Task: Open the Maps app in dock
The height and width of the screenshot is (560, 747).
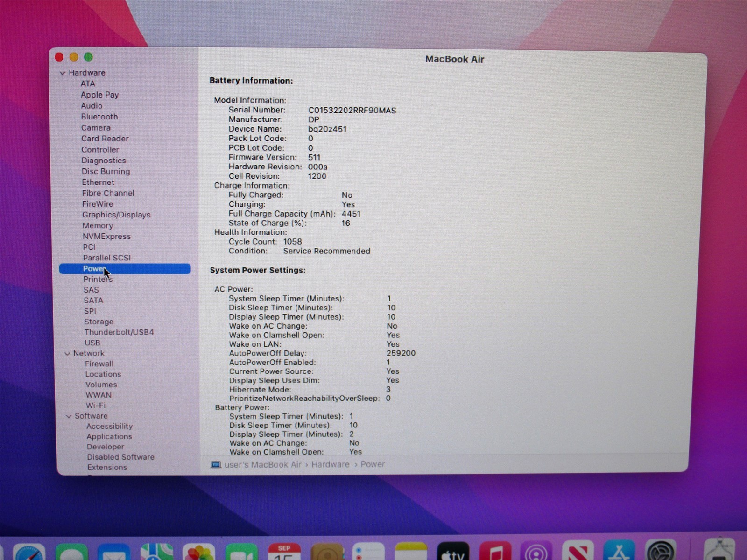Action: point(157,553)
